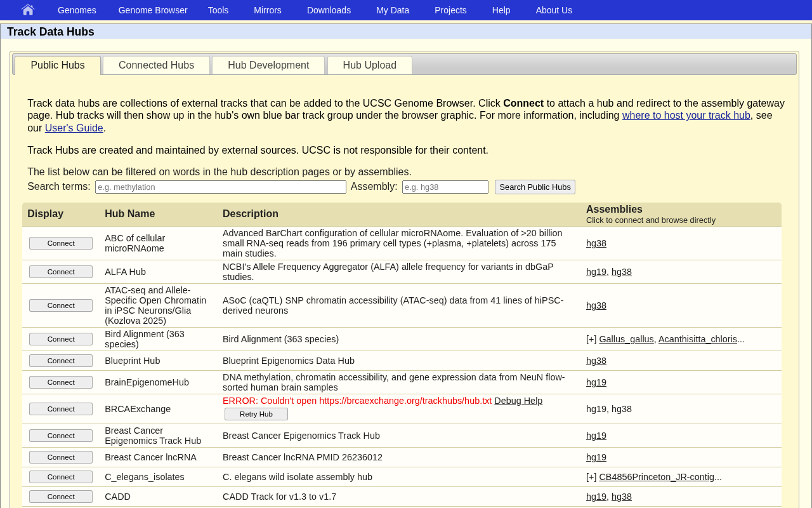
Task: Connect the Blueprint Hub
Action: click(61, 361)
